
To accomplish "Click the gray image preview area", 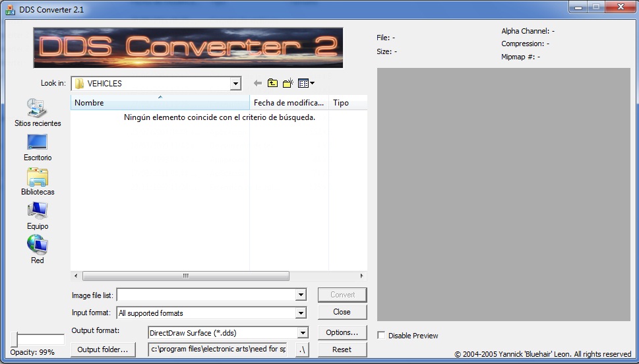I will pos(504,195).
